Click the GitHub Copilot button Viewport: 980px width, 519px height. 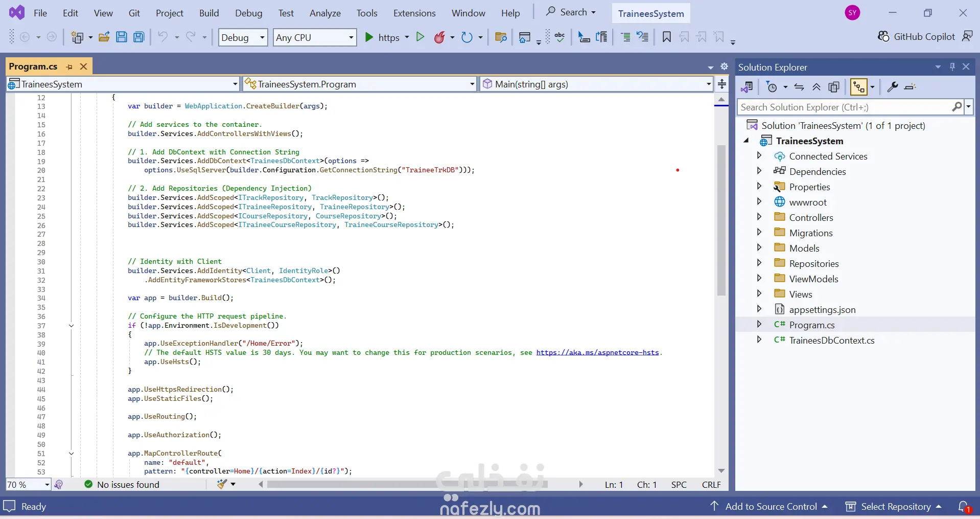pyautogui.click(x=916, y=36)
